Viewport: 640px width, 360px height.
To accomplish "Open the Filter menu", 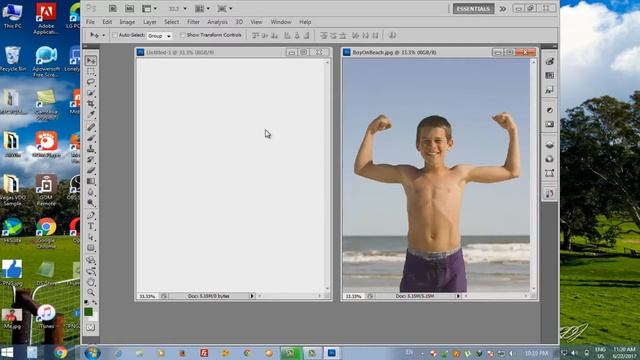I will click(x=193, y=22).
